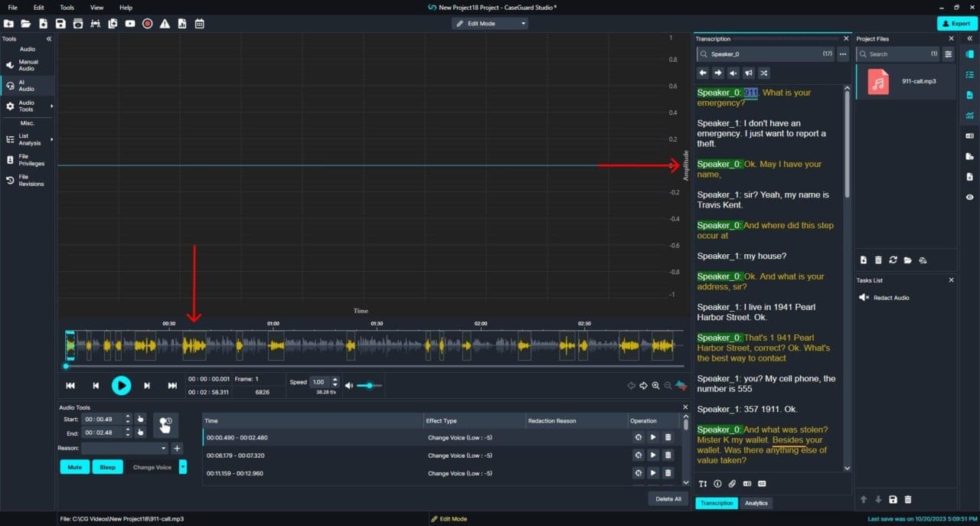This screenshot has width=980, height=526.
Task: Switch to the Analytics tab
Action: [x=756, y=503]
